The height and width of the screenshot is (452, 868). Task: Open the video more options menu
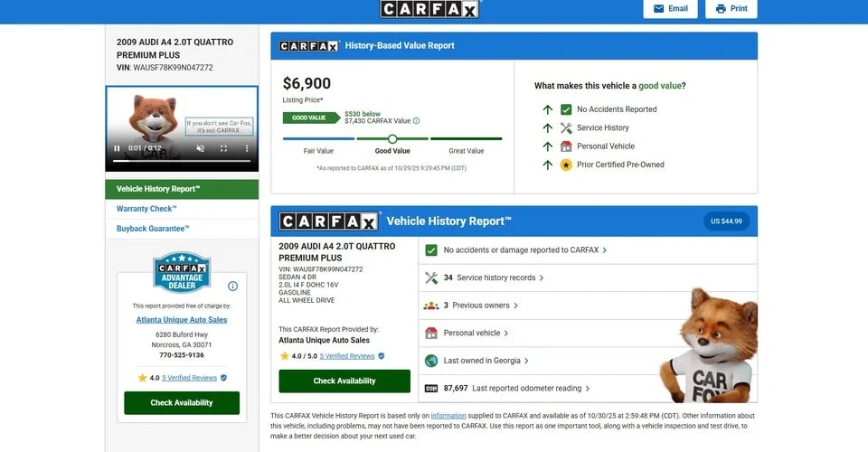(x=246, y=148)
